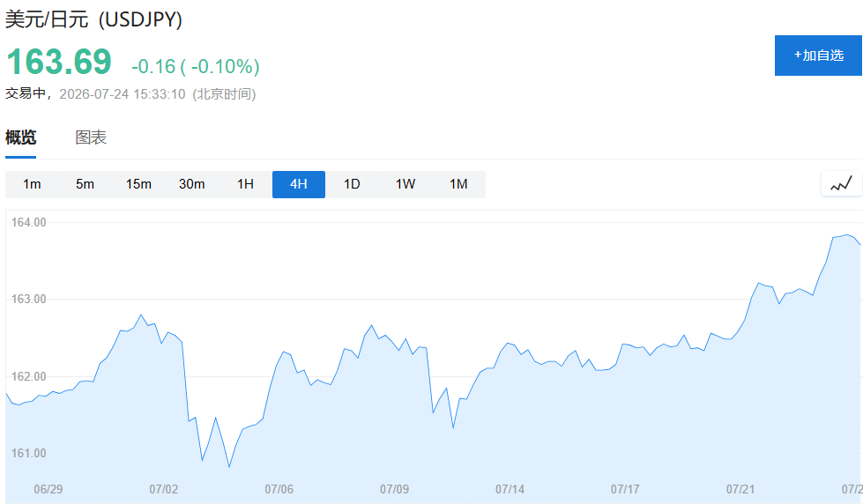Image resolution: width=863 pixels, height=504 pixels.
Task: Click the chart type line icon
Action: click(x=841, y=184)
